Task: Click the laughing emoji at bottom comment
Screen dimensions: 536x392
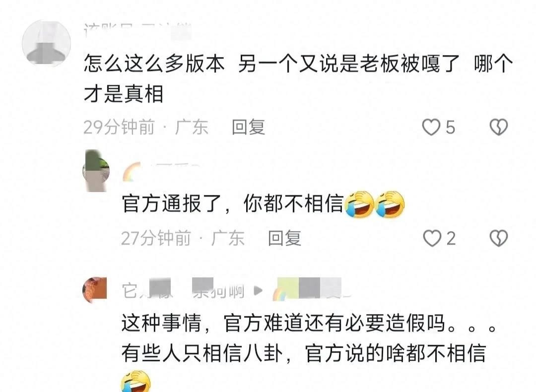Action: tap(135, 381)
